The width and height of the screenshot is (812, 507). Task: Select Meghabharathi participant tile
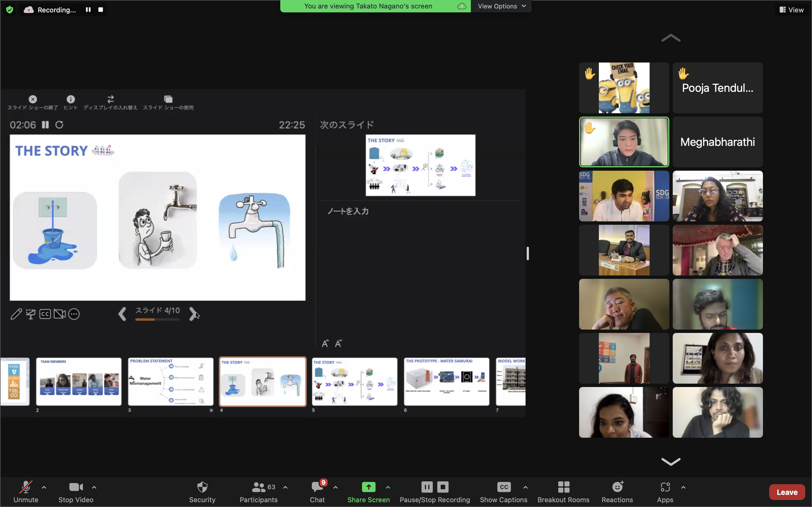(717, 142)
